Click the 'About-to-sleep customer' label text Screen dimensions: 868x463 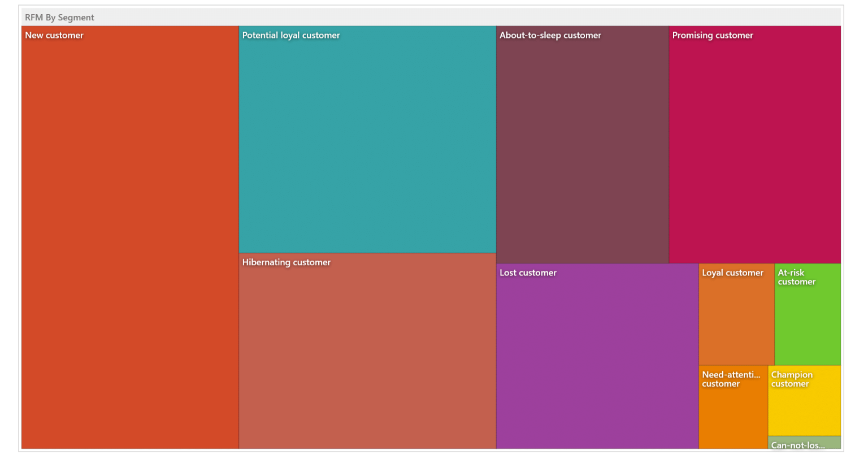point(550,35)
